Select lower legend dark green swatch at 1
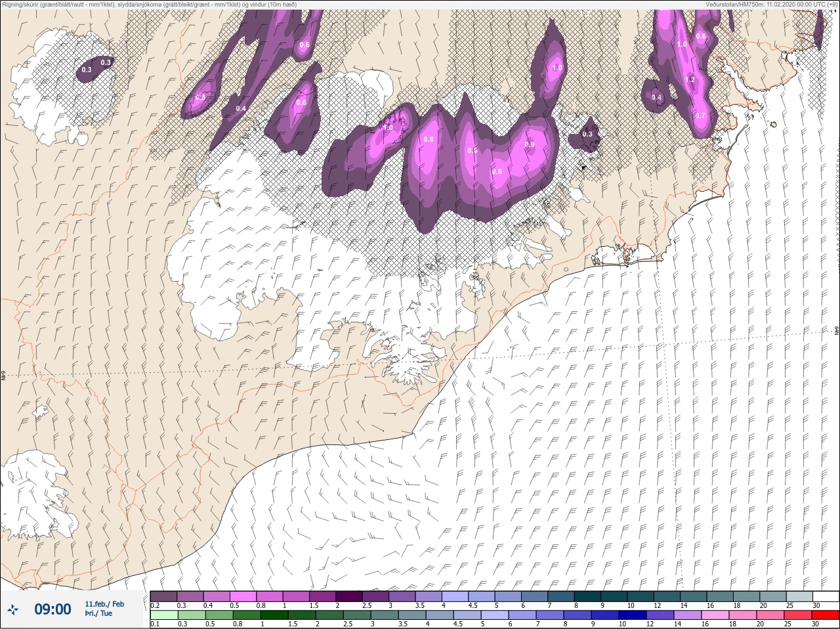 pyautogui.click(x=274, y=615)
